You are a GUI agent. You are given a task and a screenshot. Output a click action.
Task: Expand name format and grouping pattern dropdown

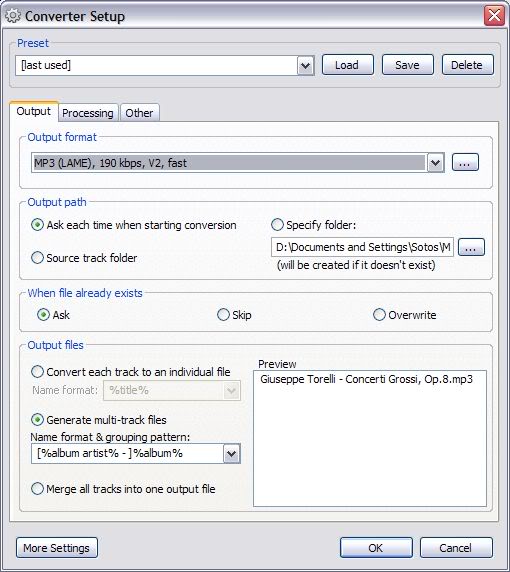(x=231, y=454)
